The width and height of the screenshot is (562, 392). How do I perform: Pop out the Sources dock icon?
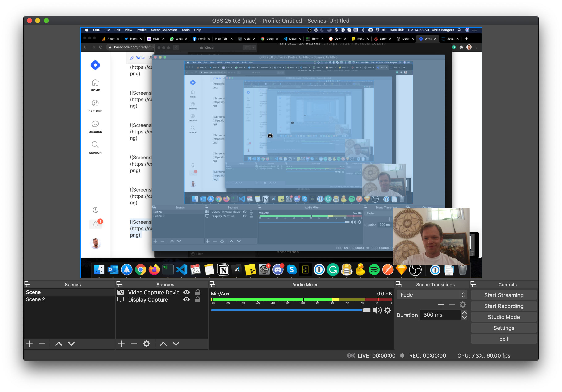click(119, 284)
